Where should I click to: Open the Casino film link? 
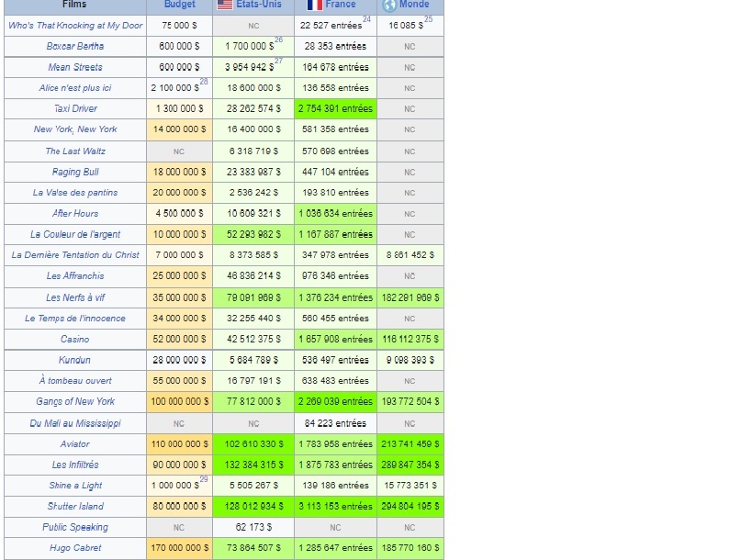click(x=75, y=339)
